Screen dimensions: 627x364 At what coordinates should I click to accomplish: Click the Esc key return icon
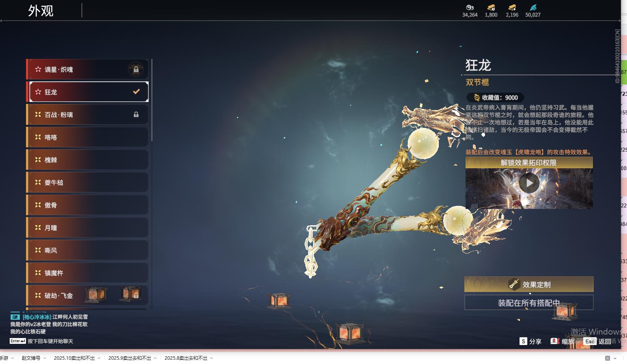click(590, 341)
